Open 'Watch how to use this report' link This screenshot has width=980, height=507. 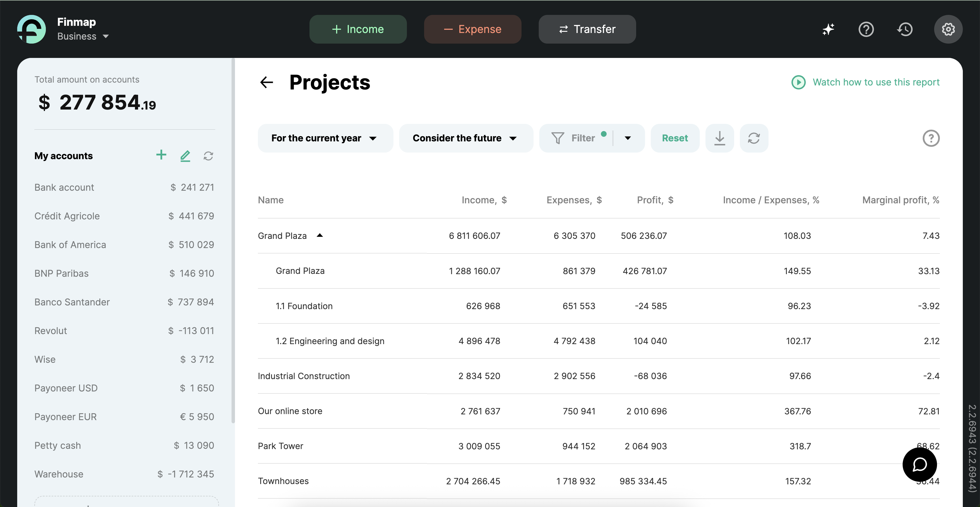876,82
